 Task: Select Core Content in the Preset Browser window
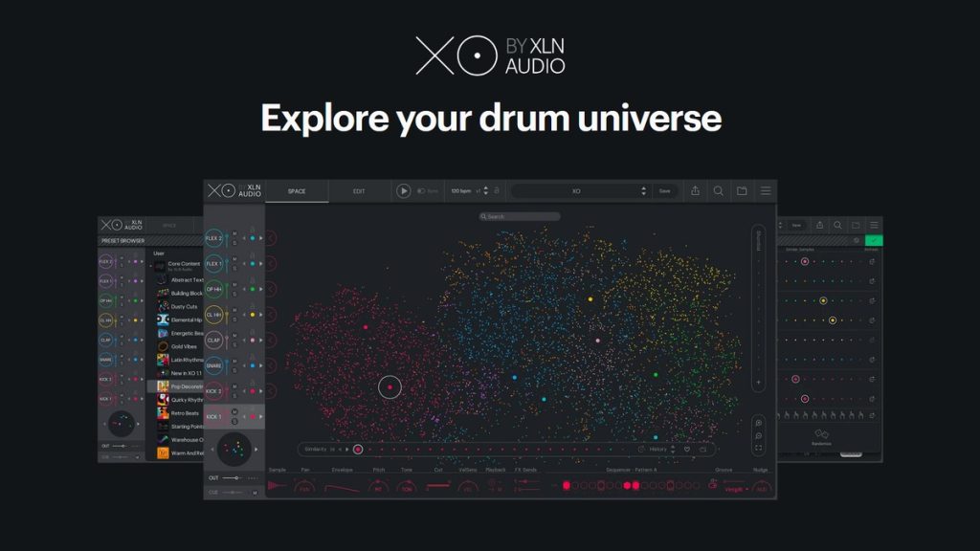(x=184, y=264)
